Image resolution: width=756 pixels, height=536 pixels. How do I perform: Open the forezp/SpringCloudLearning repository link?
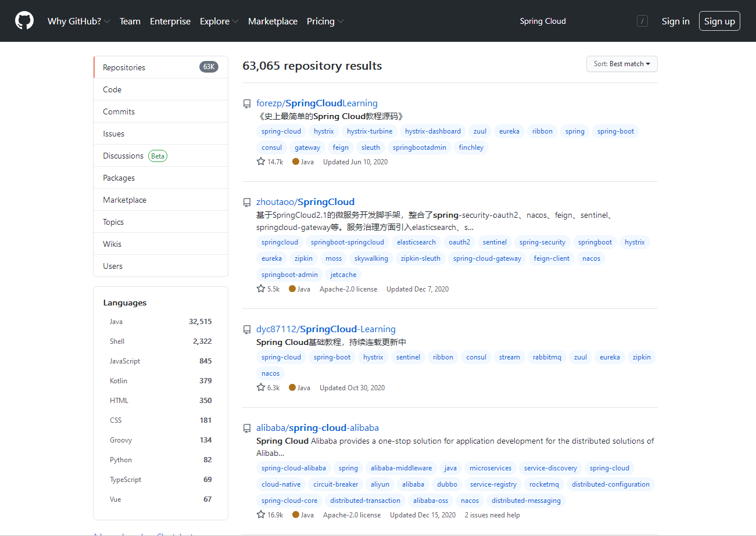[x=317, y=103]
